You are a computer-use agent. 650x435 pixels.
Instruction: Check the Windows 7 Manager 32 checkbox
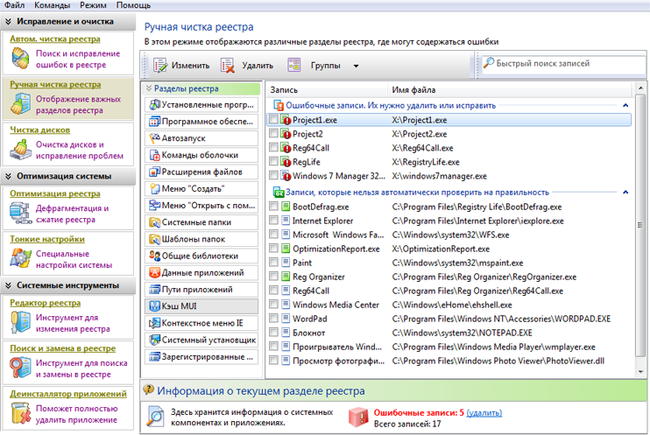[x=273, y=175]
